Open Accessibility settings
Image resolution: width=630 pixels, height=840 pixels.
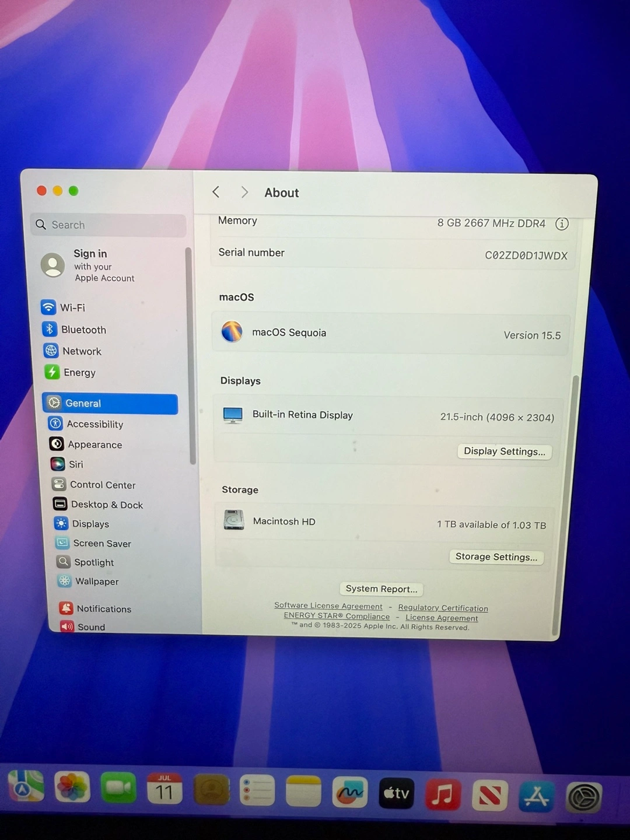[86, 424]
